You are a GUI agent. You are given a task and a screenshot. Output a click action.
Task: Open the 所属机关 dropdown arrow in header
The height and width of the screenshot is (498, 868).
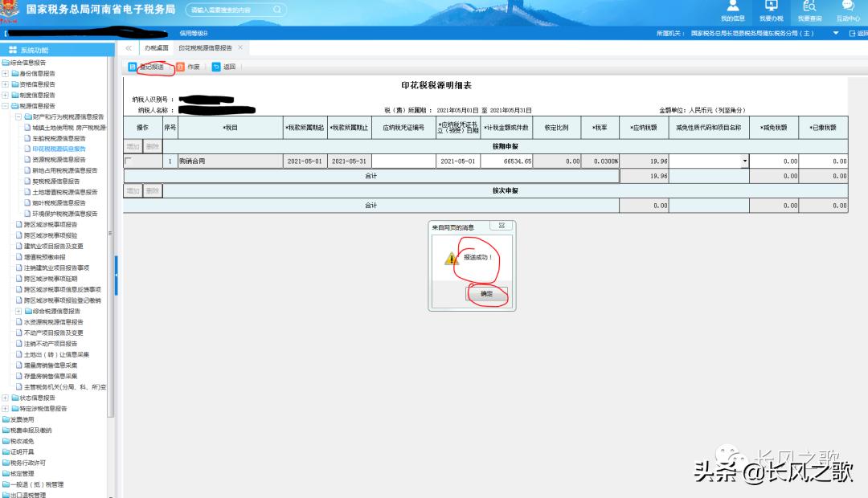pyautogui.click(x=835, y=33)
